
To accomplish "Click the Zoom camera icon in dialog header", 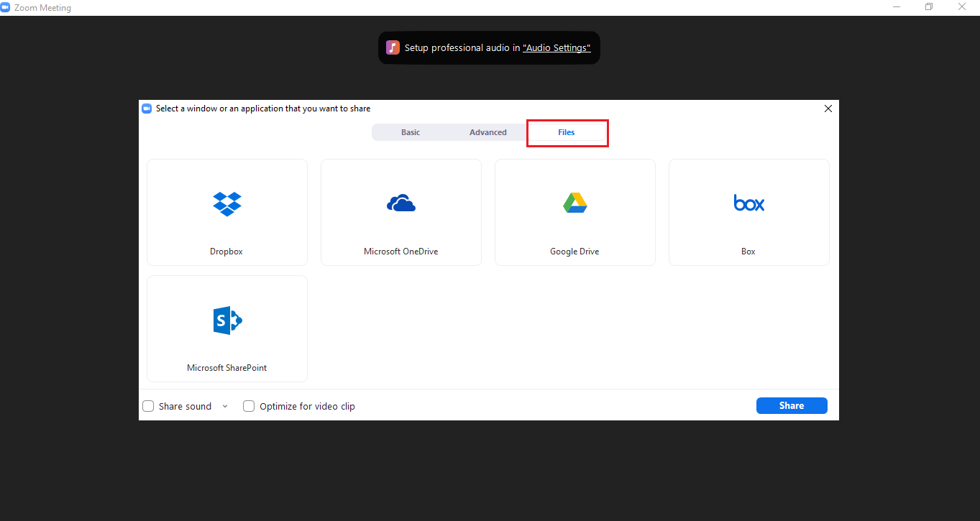I will (x=147, y=109).
